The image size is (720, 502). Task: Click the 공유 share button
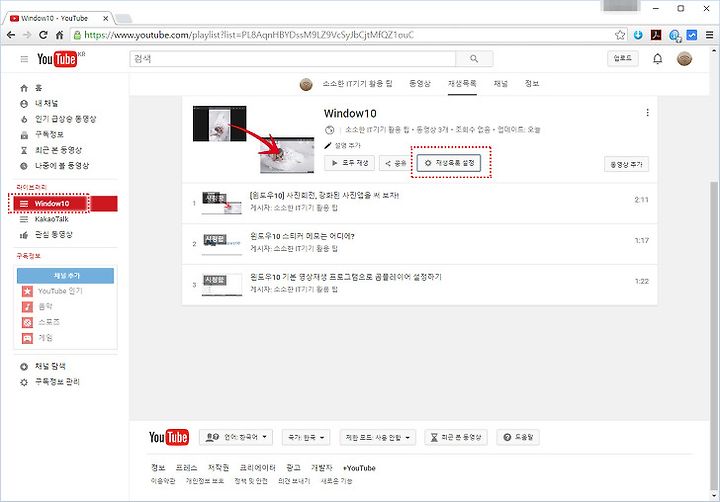[x=395, y=163]
